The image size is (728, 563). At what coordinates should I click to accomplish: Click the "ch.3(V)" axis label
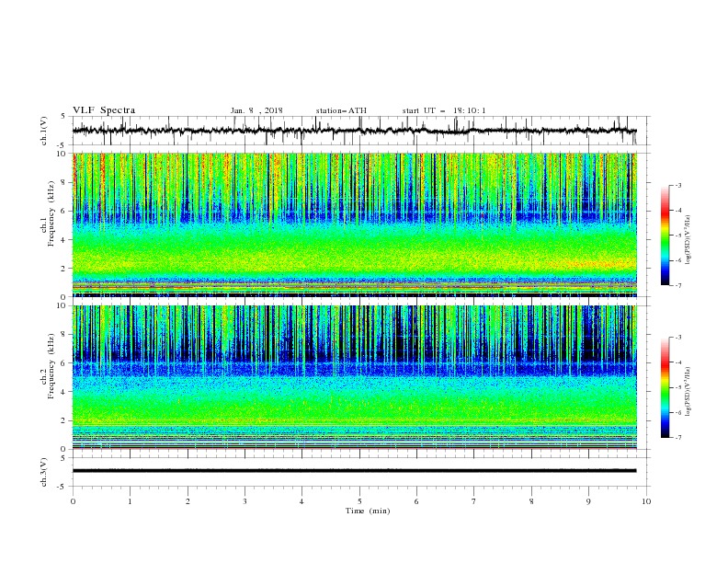[x=44, y=472]
